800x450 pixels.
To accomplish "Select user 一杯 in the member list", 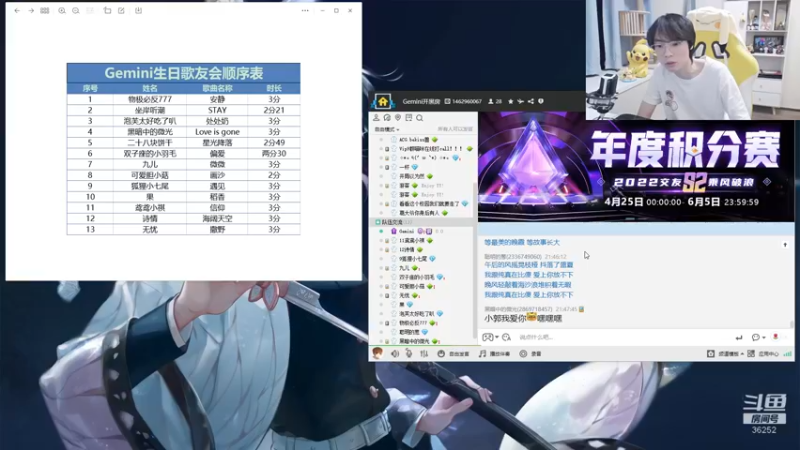I will [x=404, y=167].
